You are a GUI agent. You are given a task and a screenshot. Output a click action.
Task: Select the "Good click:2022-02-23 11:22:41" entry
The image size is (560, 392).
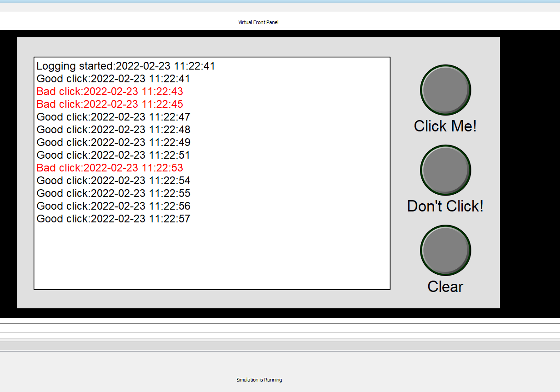click(x=113, y=79)
